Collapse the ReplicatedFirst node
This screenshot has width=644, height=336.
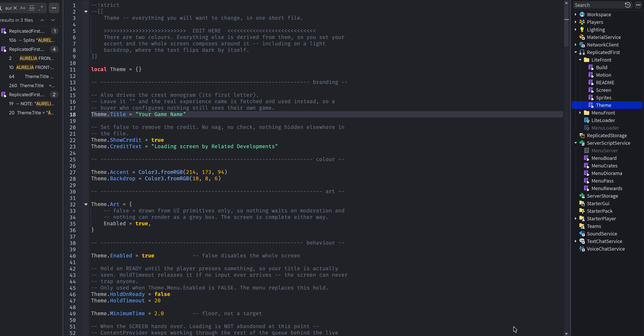pos(576,52)
